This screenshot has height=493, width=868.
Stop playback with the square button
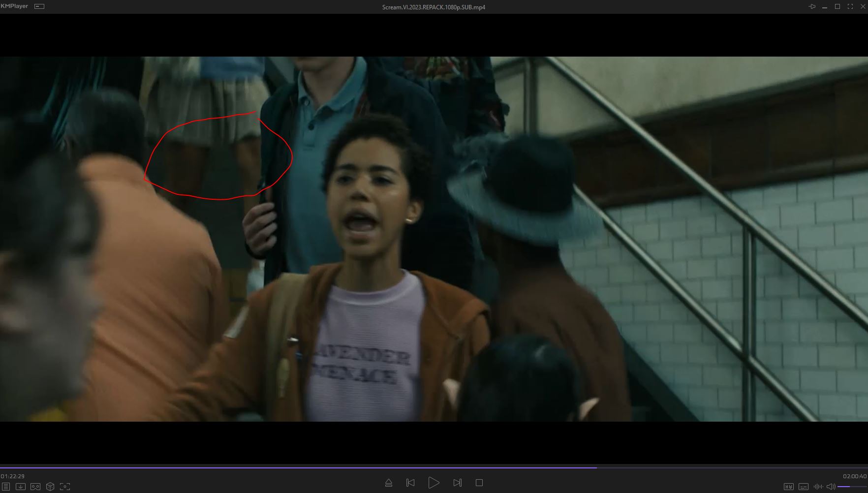(x=479, y=483)
